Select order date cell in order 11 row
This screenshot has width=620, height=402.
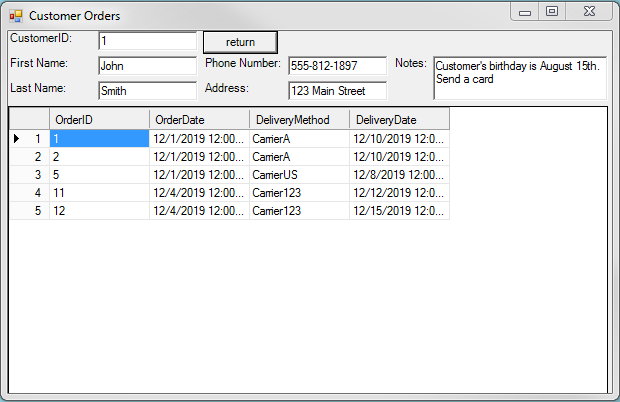(199, 193)
